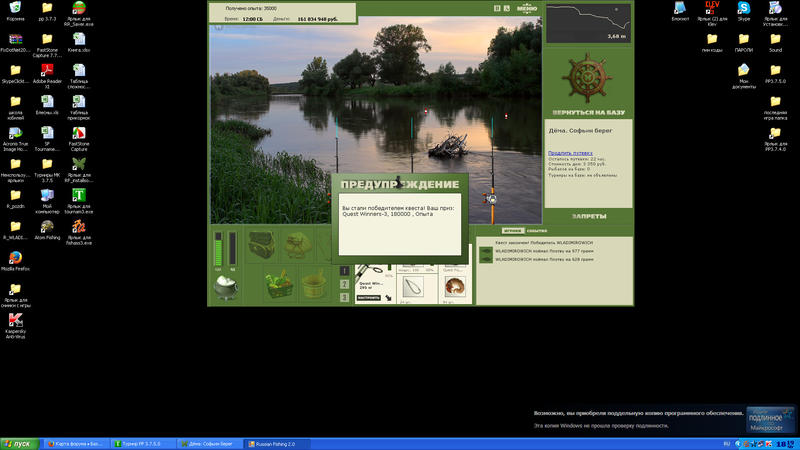Open the food basket with vegetables
Screen dimensions: 800x450
(x=279, y=285)
